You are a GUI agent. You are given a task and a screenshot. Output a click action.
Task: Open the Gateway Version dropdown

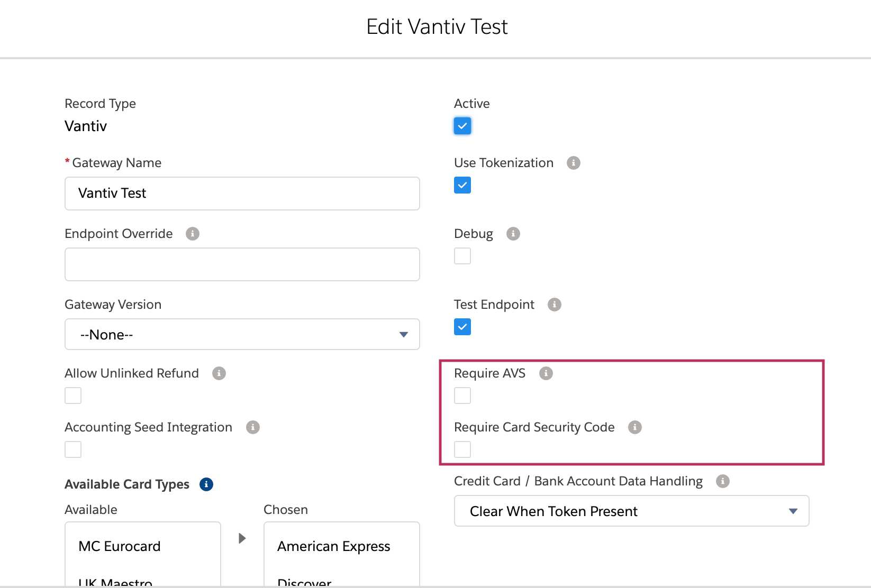(x=242, y=334)
